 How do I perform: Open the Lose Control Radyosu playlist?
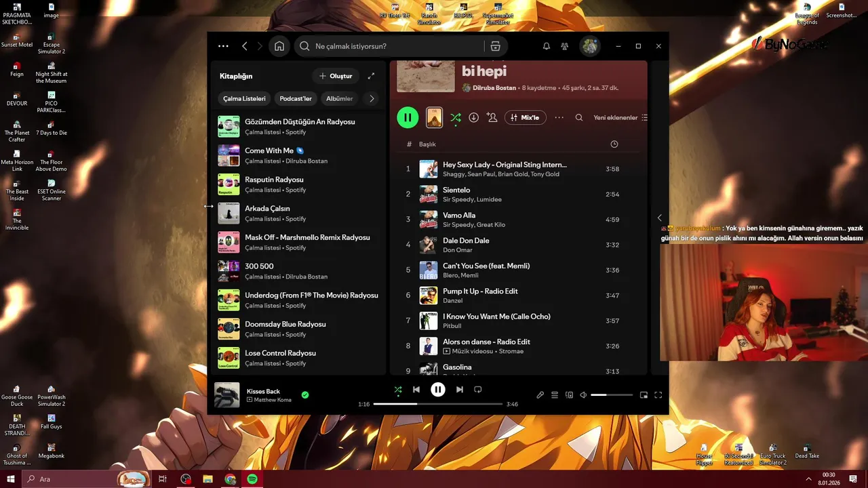coord(298,358)
